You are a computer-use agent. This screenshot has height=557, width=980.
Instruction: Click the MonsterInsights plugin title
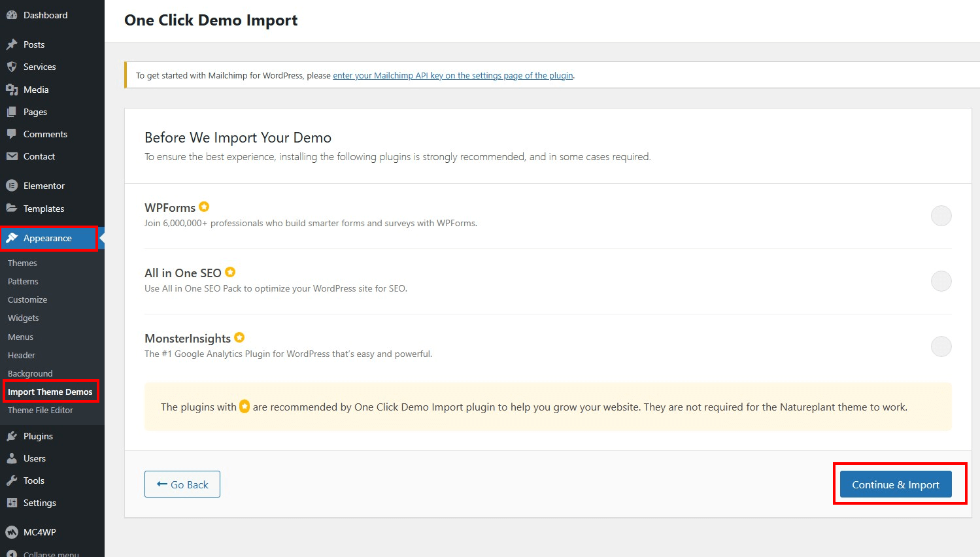click(188, 338)
